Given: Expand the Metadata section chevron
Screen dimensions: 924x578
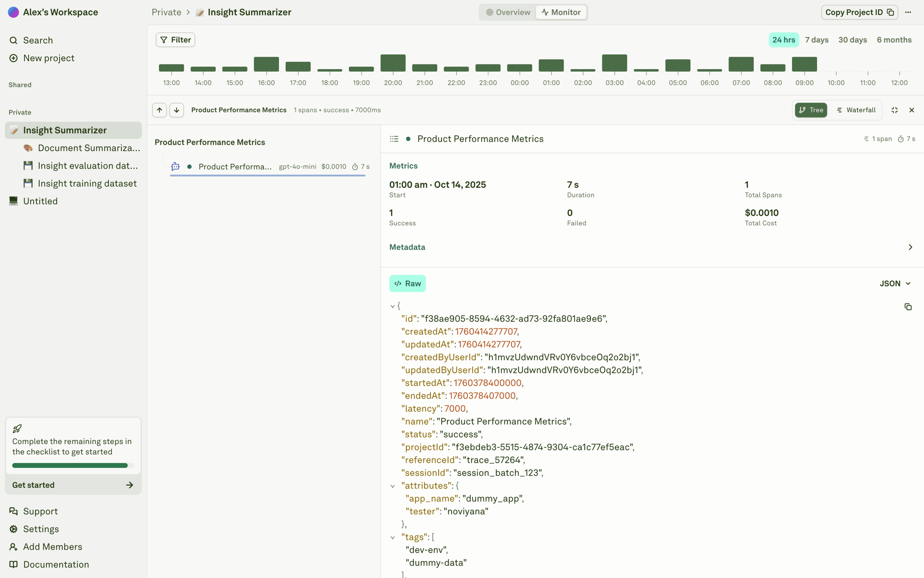Looking at the screenshot, I should tap(910, 247).
